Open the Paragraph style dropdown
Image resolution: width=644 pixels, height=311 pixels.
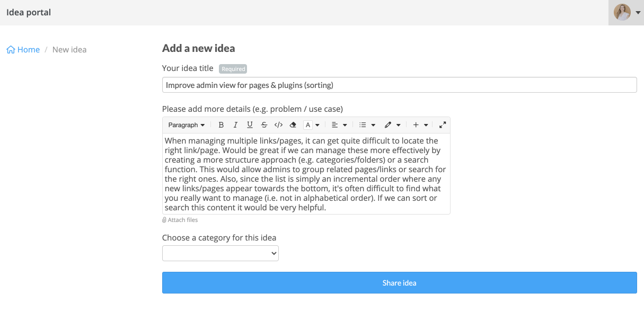[186, 125]
